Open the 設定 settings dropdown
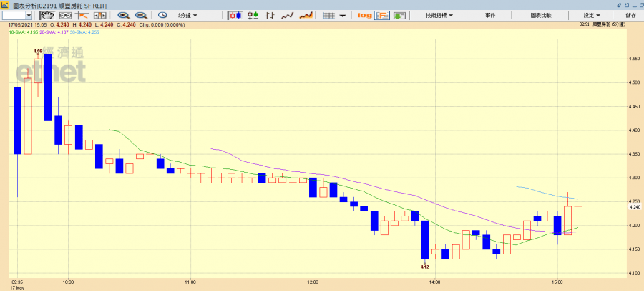 591,14
